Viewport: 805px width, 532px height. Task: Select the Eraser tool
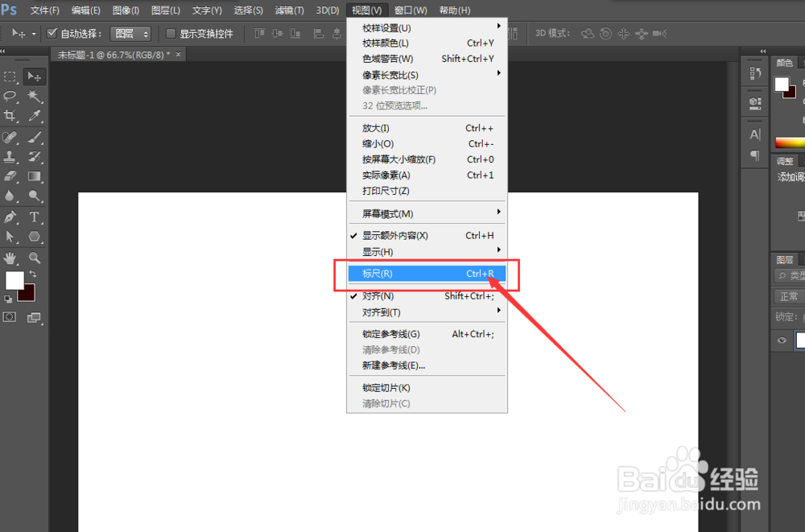pos(10,176)
